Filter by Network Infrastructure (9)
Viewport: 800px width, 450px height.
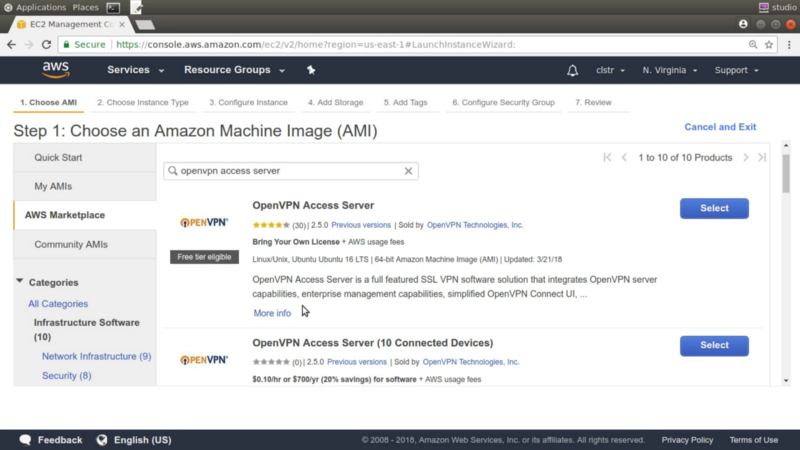[96, 356]
